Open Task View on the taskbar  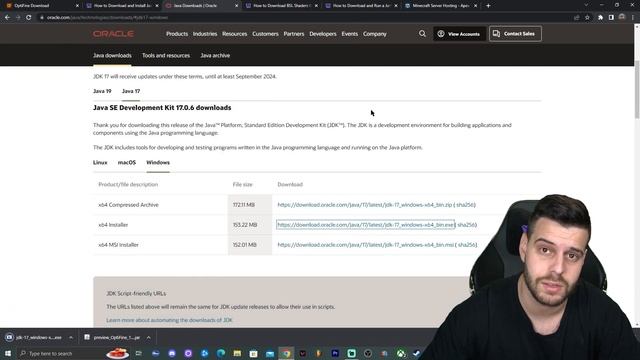139,353
